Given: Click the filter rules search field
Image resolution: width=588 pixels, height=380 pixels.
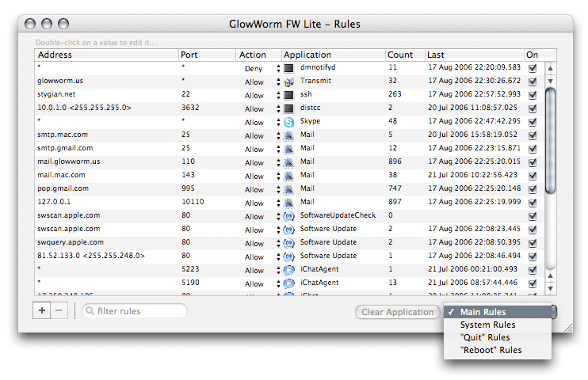Looking at the screenshot, I should coord(135,311).
